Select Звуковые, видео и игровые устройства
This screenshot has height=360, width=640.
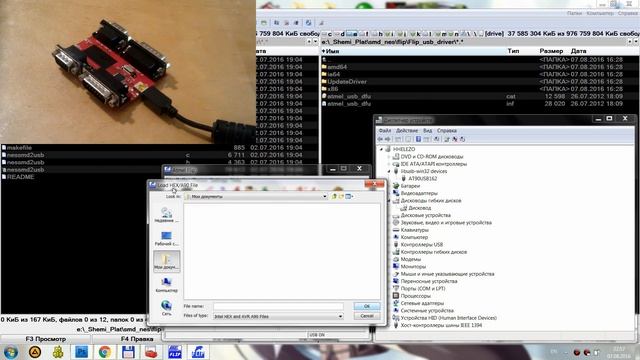446,223
